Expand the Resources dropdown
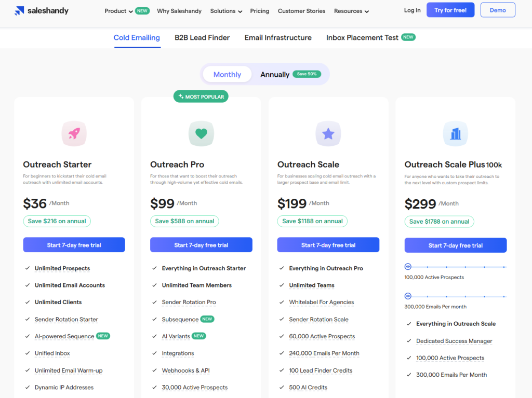Image resolution: width=532 pixels, height=398 pixels. (351, 10)
